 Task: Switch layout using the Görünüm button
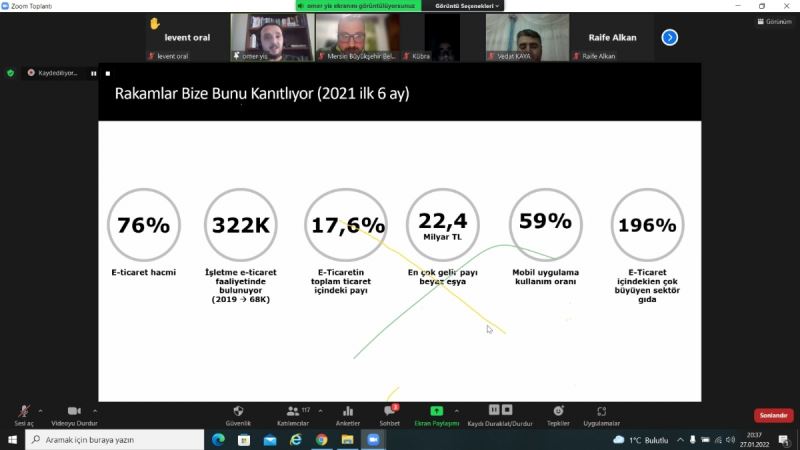pos(773,21)
